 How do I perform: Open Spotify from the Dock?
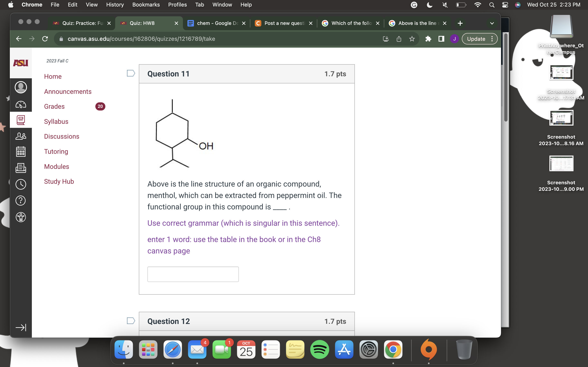(x=320, y=349)
